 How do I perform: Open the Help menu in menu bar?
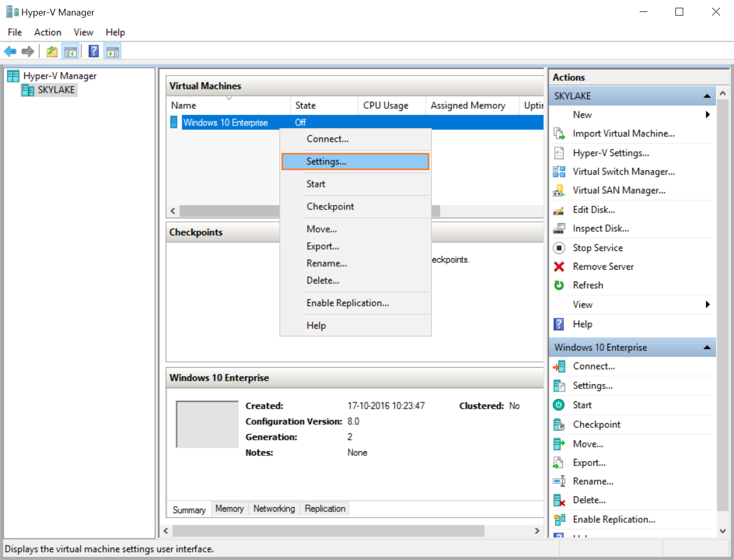(x=115, y=32)
